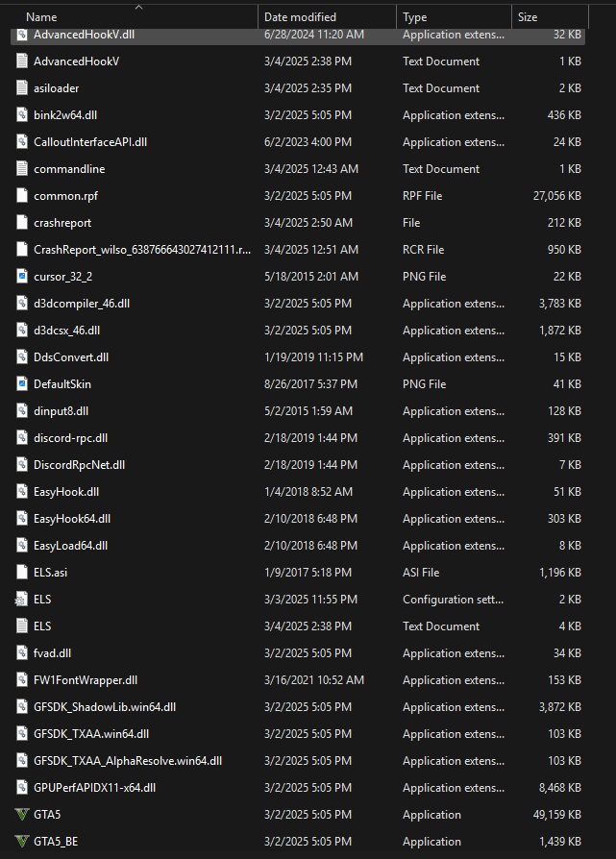Screen dimensions: 616x859
Task: Click the discord-rpc.dll file icon
Action: pos(22,438)
